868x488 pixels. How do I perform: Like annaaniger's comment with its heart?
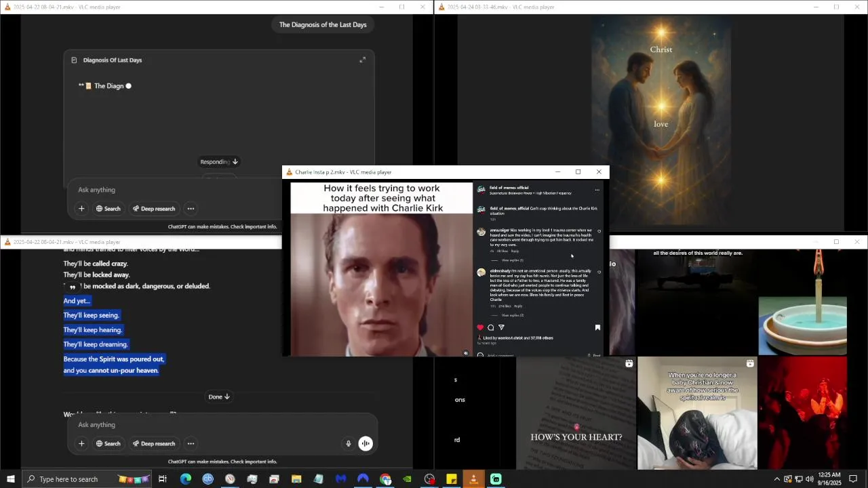[599, 231]
